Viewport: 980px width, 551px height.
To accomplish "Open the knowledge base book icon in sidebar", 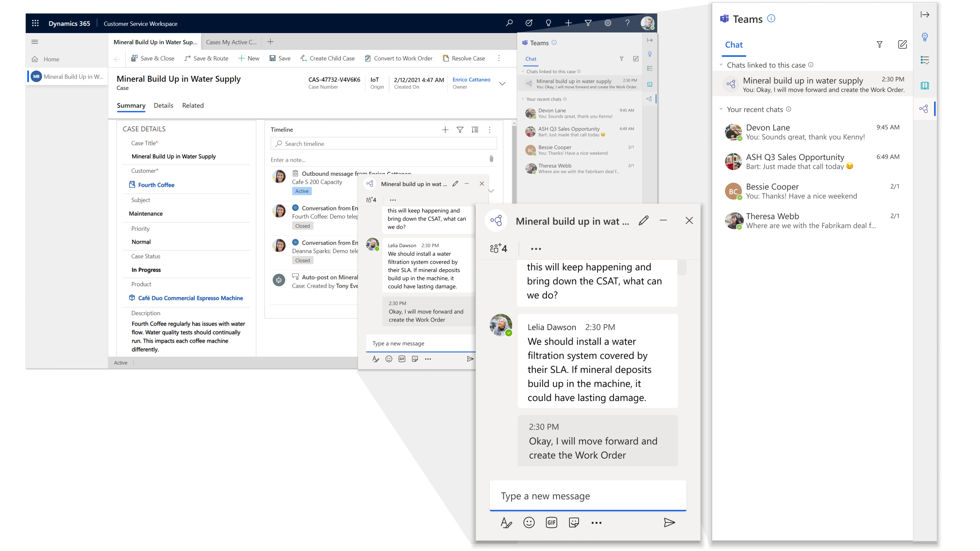I will 925,85.
